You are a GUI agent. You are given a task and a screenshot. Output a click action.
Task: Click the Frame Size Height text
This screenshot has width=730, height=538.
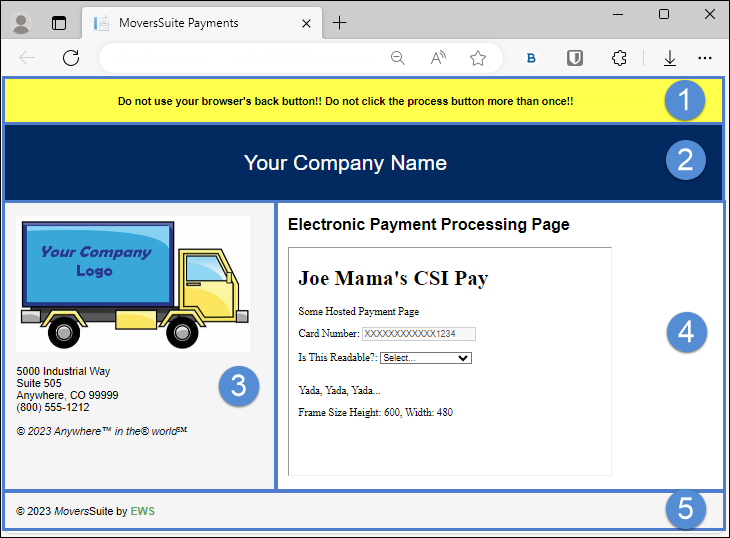click(375, 412)
